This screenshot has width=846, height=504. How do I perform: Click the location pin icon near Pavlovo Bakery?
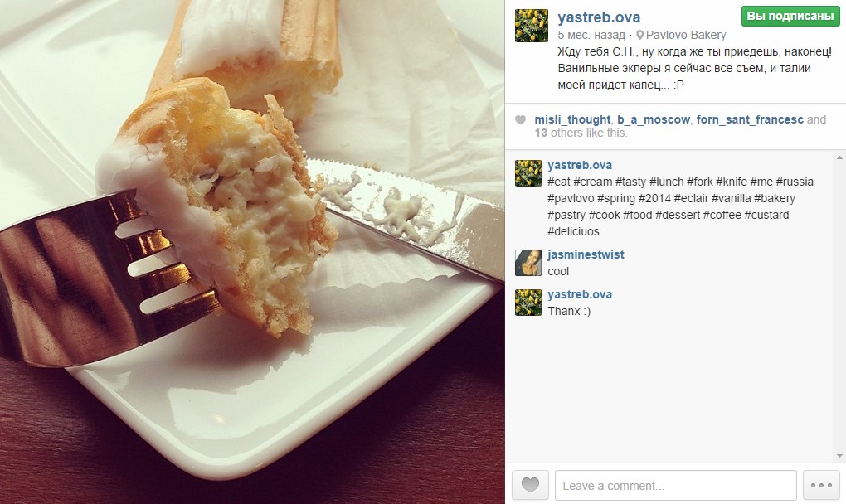tap(640, 35)
